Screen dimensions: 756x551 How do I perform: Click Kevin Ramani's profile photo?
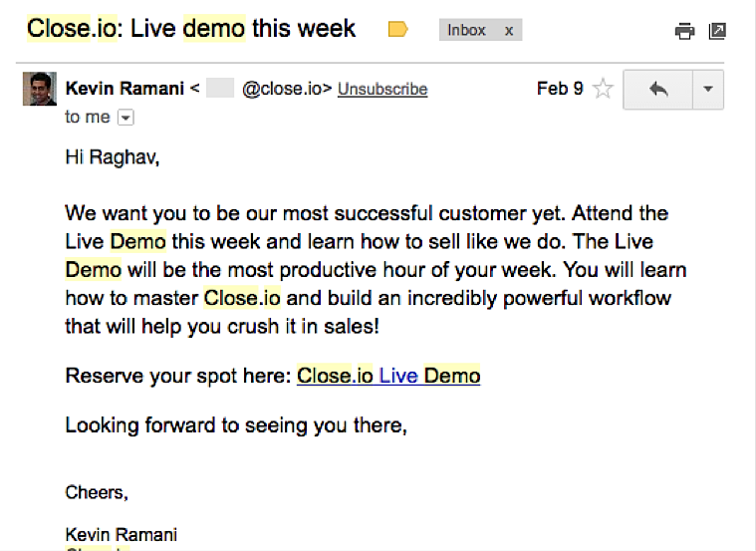point(41,90)
